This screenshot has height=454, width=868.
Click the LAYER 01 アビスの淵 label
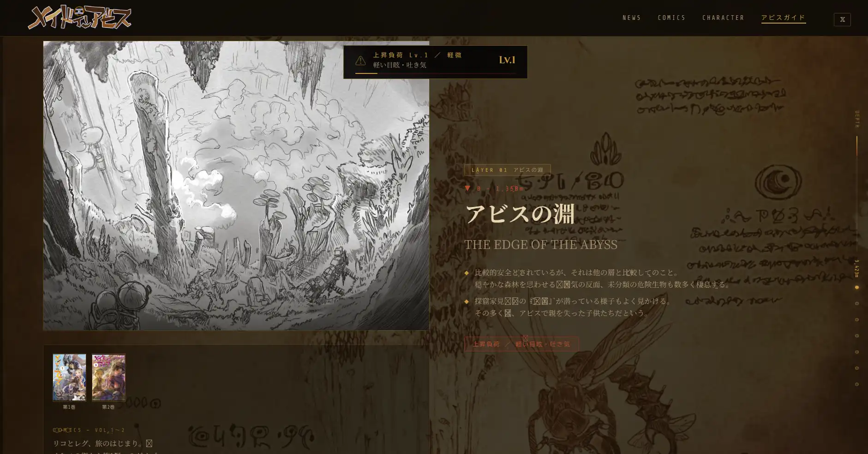click(x=507, y=170)
